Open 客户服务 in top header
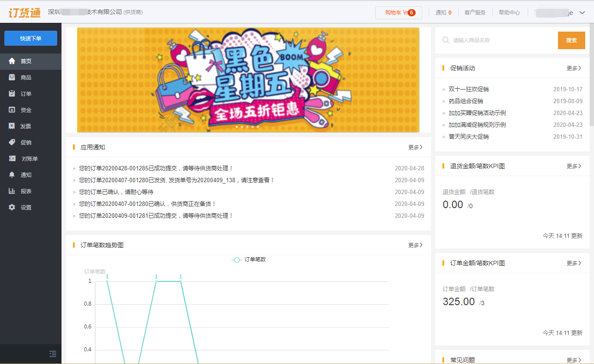This screenshot has width=594, height=364. click(475, 13)
